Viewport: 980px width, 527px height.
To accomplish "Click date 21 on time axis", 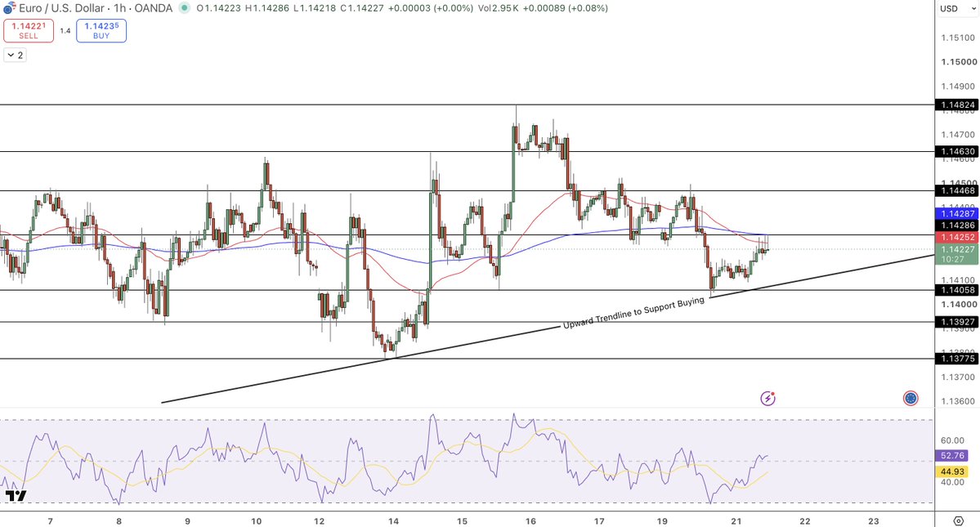I will (x=736, y=520).
